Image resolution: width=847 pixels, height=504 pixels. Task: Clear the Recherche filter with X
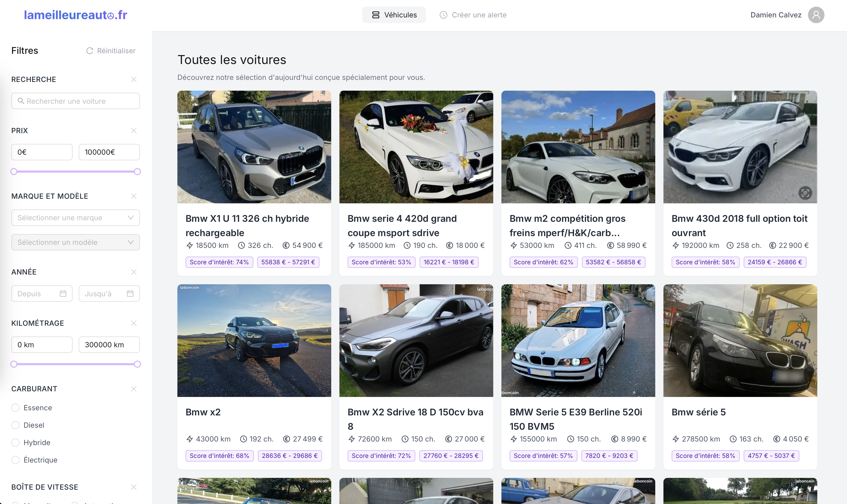[x=134, y=79]
